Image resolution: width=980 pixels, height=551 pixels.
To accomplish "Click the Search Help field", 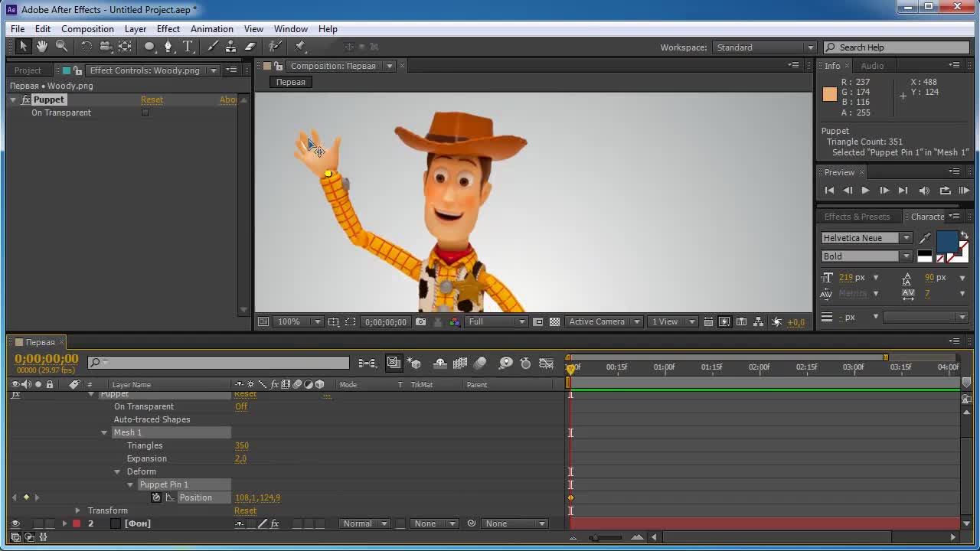I will click(897, 47).
